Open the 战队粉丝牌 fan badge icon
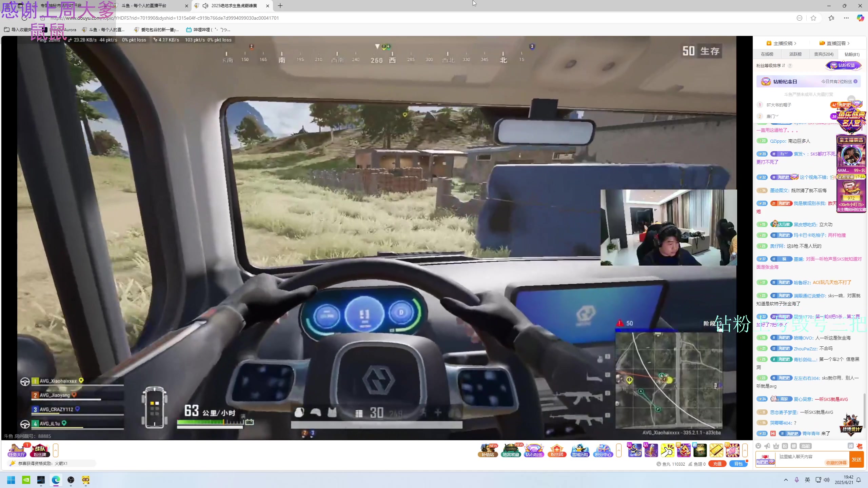The width and height of the screenshot is (868, 488). point(40,450)
